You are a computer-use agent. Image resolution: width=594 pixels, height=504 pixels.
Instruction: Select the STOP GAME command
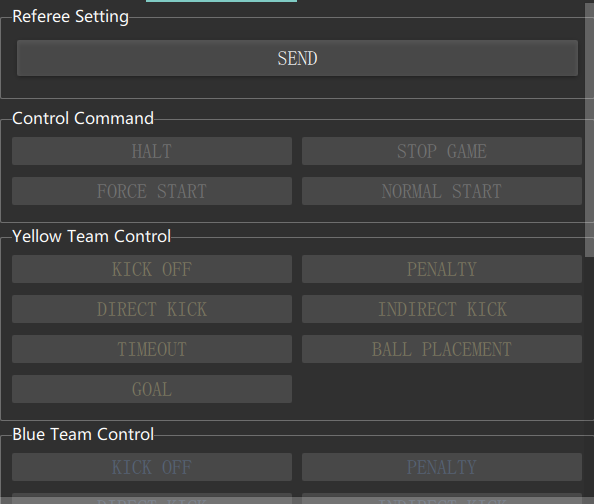pyautogui.click(x=442, y=151)
